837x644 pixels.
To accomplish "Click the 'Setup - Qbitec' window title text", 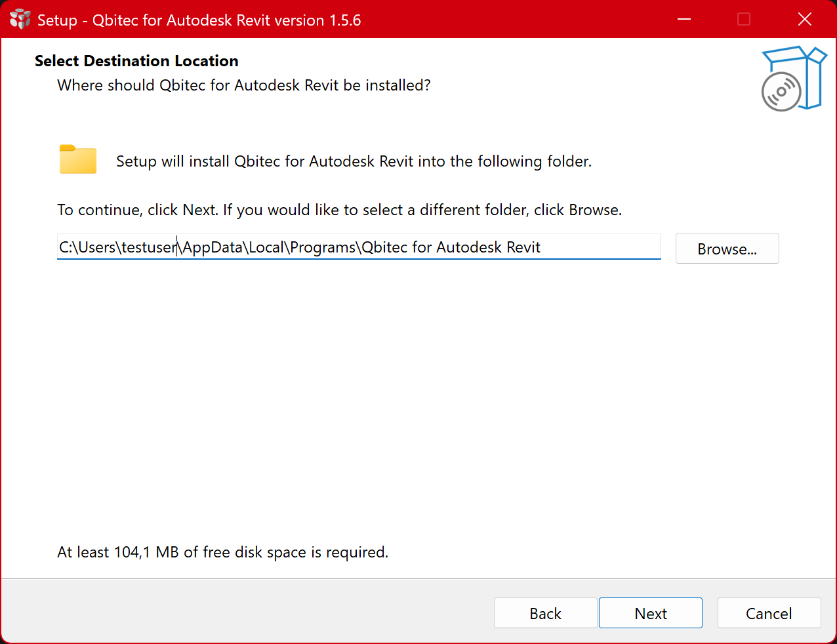I will click(x=199, y=20).
